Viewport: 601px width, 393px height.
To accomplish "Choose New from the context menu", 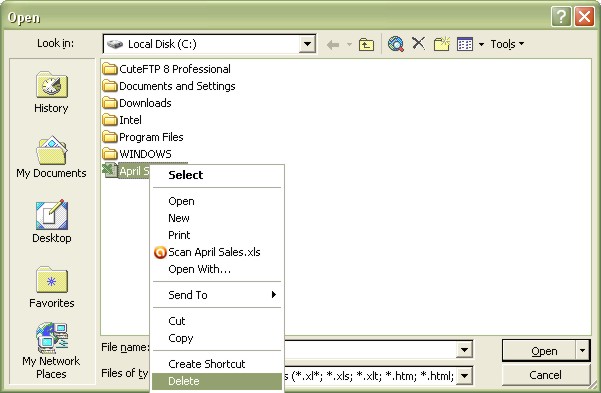I will coord(217,218).
